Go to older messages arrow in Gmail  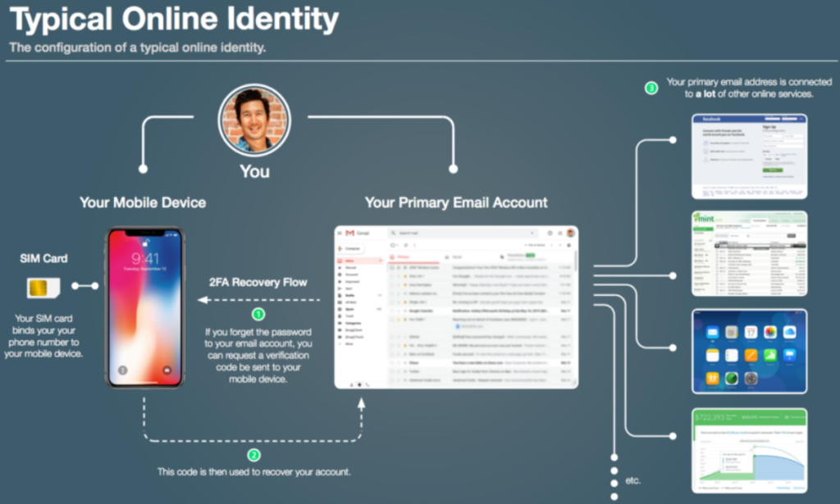click(x=560, y=245)
